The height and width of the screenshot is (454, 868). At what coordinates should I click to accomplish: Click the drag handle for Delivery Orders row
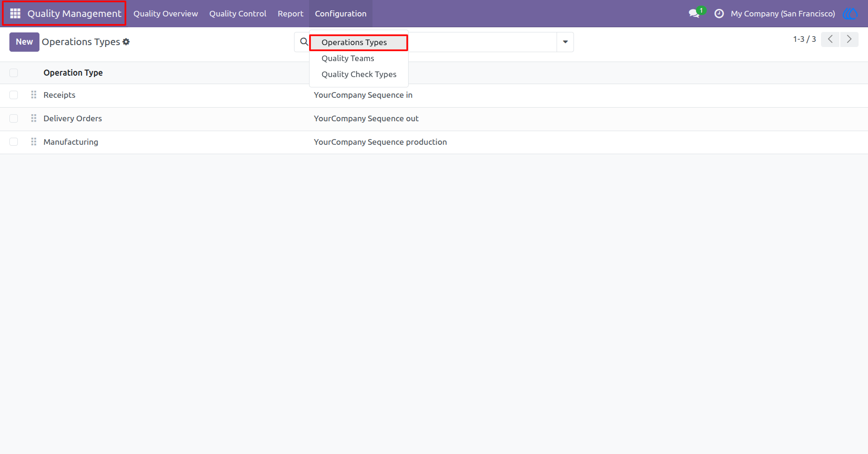click(33, 118)
